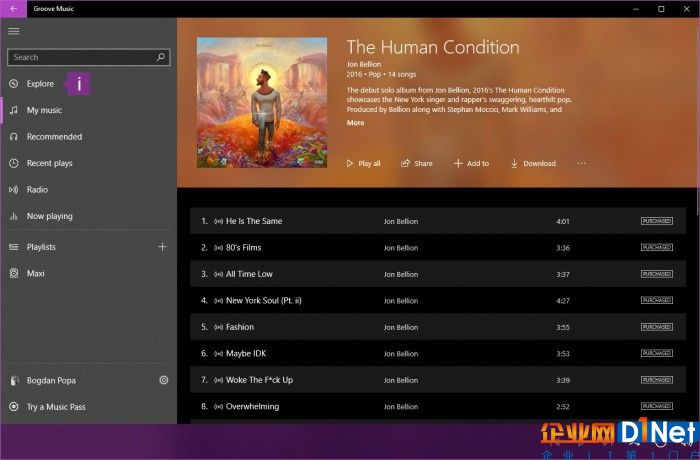
Task: Expand album description with More
Action: click(x=355, y=123)
